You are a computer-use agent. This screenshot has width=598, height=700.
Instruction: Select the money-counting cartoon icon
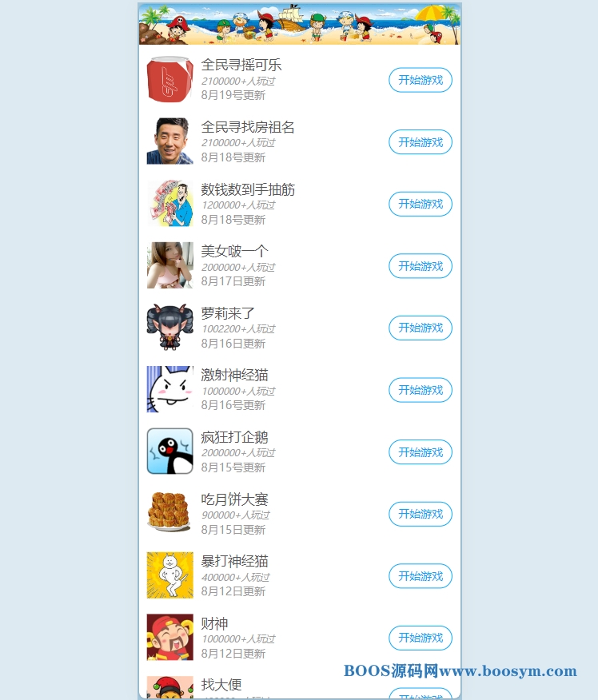pyautogui.click(x=169, y=203)
